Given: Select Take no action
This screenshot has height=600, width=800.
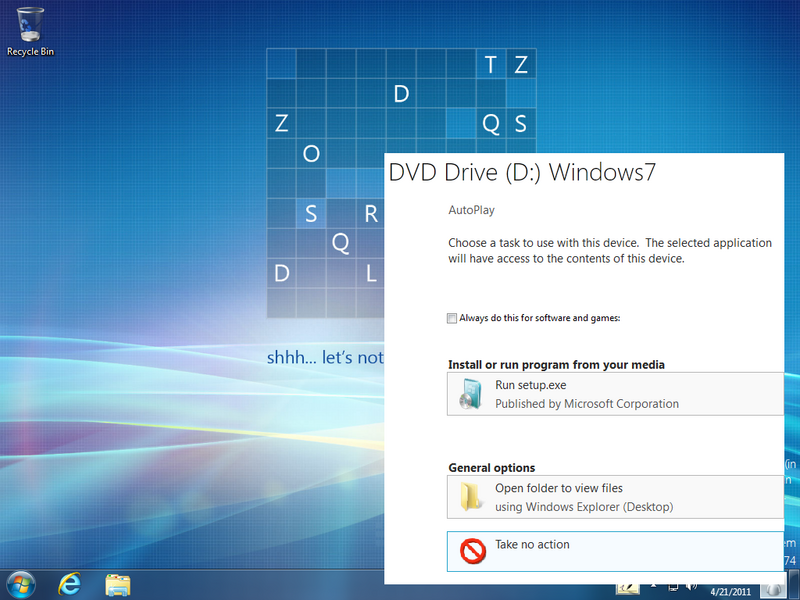Looking at the screenshot, I should tap(615, 551).
